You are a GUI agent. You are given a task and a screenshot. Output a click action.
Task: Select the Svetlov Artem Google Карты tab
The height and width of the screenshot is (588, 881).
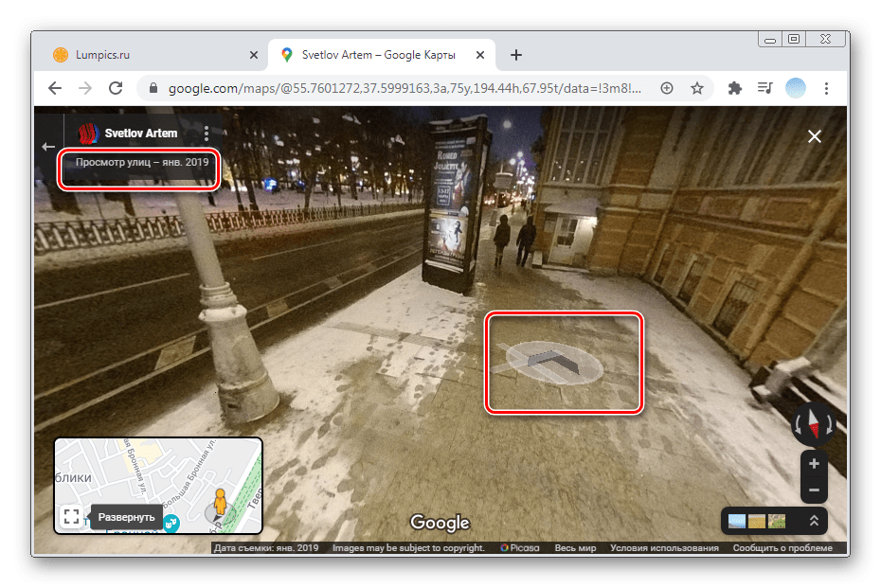pyautogui.click(x=379, y=55)
